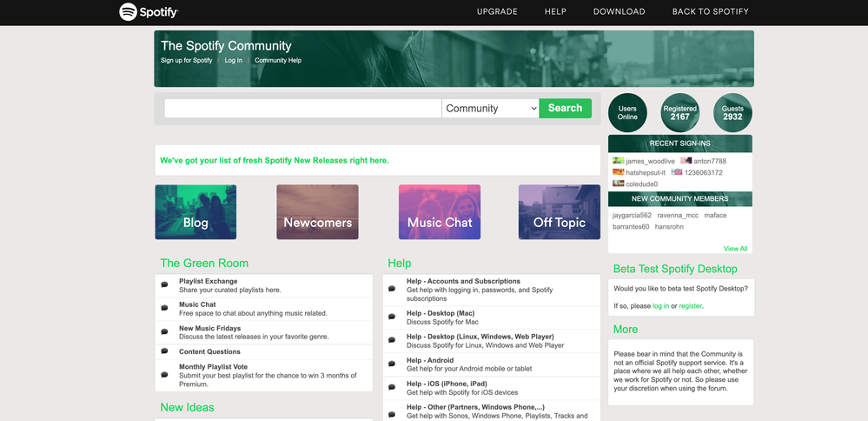Viewport: 868px width, 421px height.
Task: Open DOWNLOAD in top navigation
Action: [619, 11]
